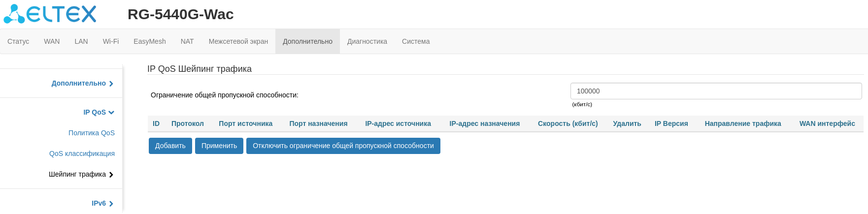This screenshot has width=868, height=214.
Task: Click the total bandwidth limit input field
Action: [x=716, y=91]
